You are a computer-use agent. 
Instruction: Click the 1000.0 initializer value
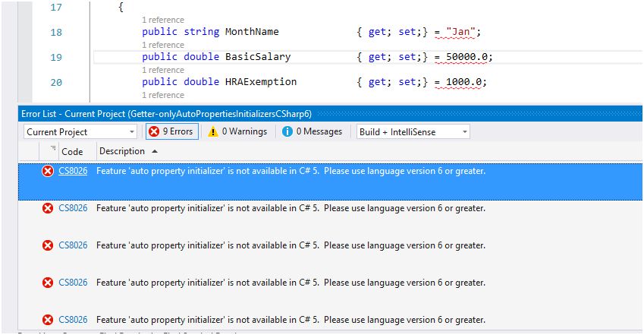tap(463, 82)
